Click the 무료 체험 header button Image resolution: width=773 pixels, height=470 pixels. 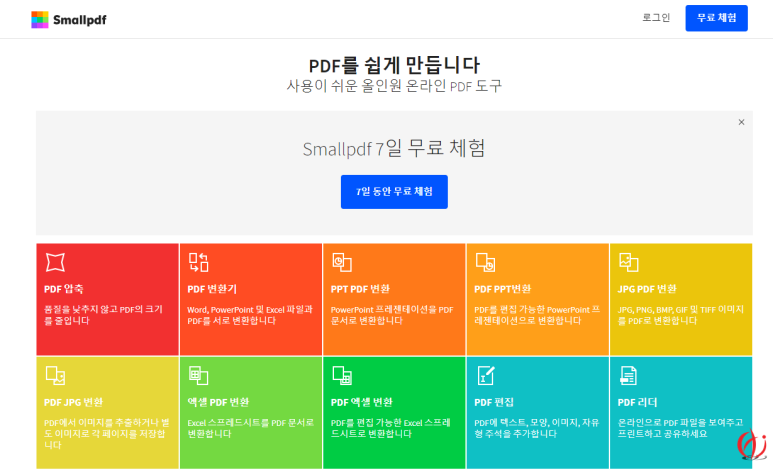[x=716, y=18]
